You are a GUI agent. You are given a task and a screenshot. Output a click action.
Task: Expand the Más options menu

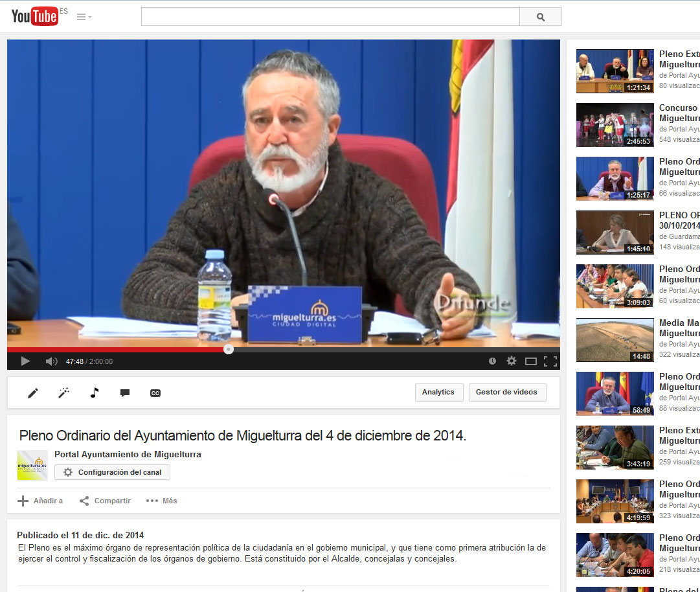pos(162,501)
